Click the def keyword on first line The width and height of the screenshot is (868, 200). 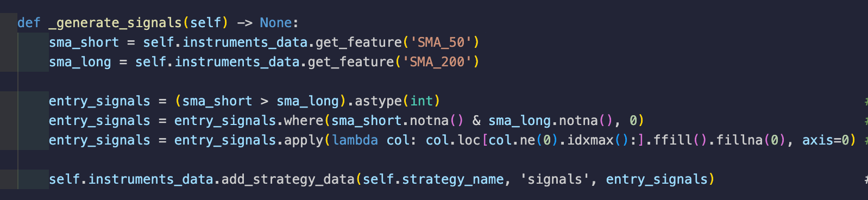click(29, 23)
